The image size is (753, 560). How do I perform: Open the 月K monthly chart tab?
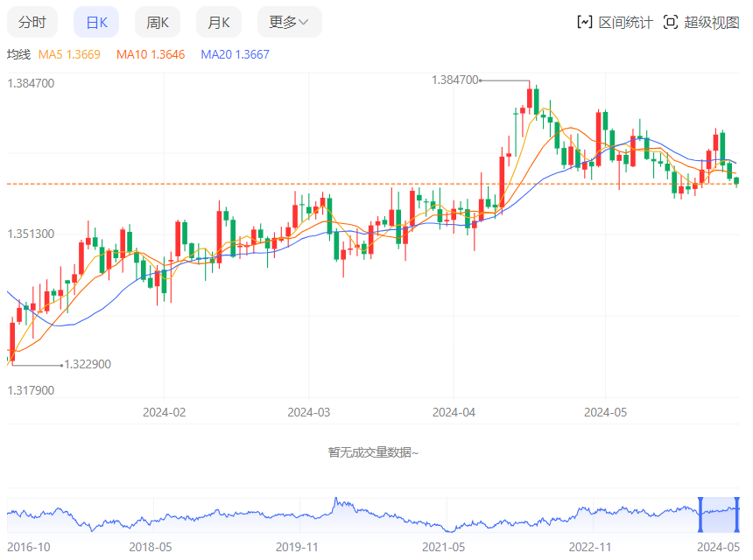[x=219, y=22]
